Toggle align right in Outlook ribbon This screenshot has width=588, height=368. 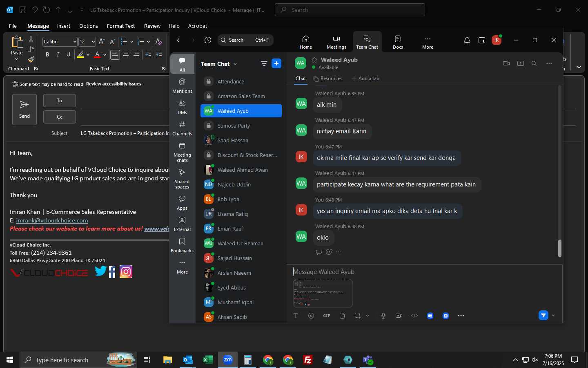(x=136, y=55)
